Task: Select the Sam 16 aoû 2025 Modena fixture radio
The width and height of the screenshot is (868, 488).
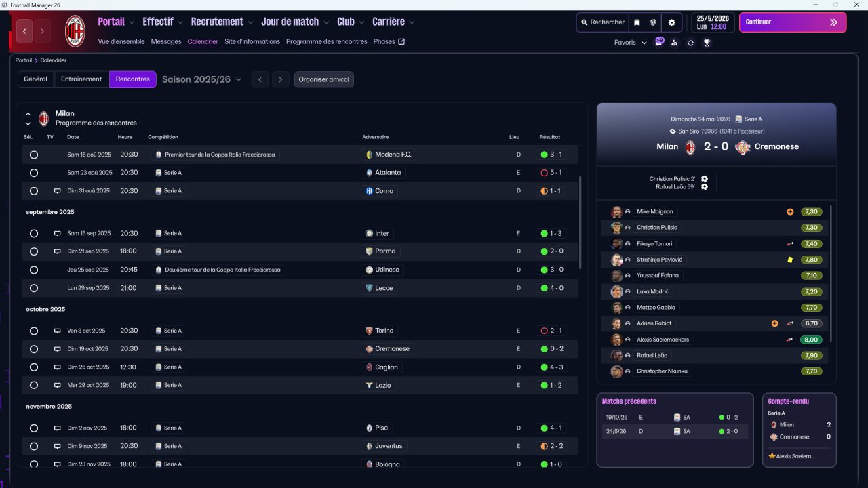Action: (34, 155)
